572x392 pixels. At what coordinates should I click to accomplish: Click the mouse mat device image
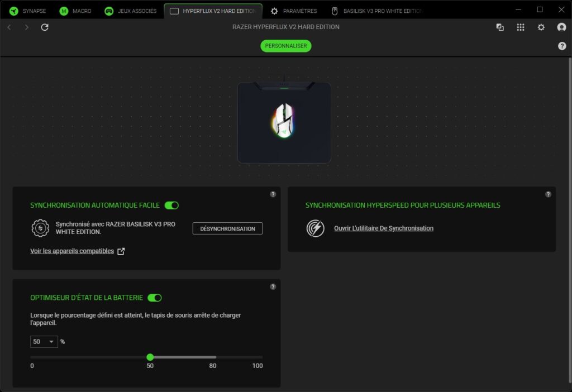[x=284, y=122]
